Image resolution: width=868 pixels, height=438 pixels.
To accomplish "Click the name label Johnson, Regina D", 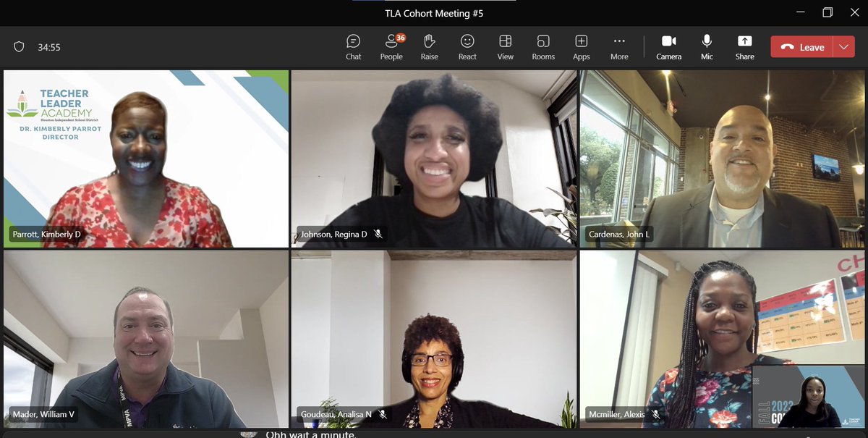I will click(333, 234).
